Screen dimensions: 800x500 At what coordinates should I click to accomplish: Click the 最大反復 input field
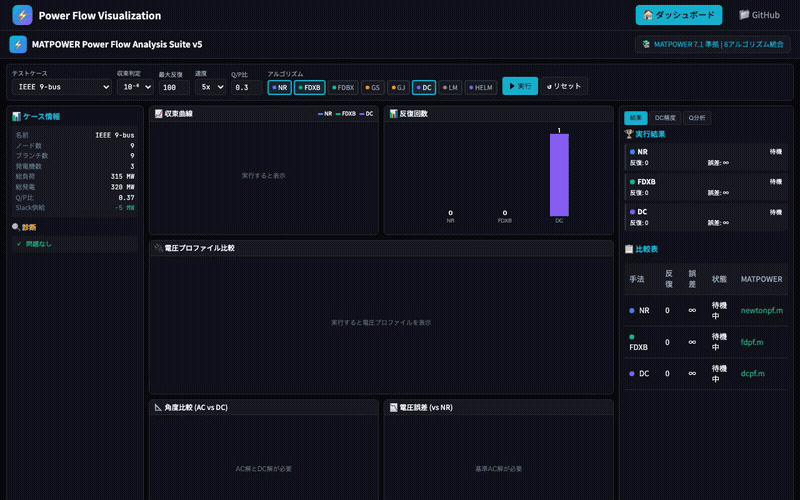[x=174, y=87]
